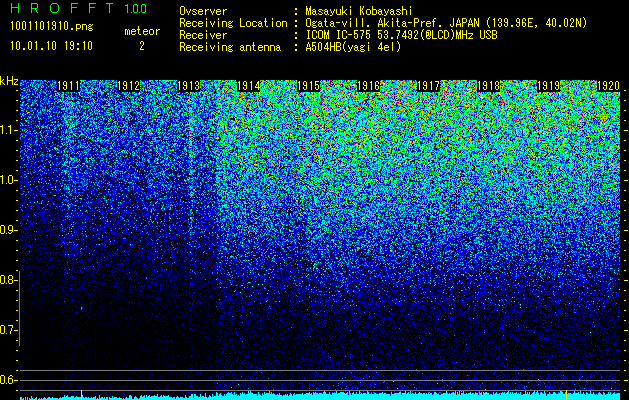Click the 0.9 frequency axis label

pos(7,230)
